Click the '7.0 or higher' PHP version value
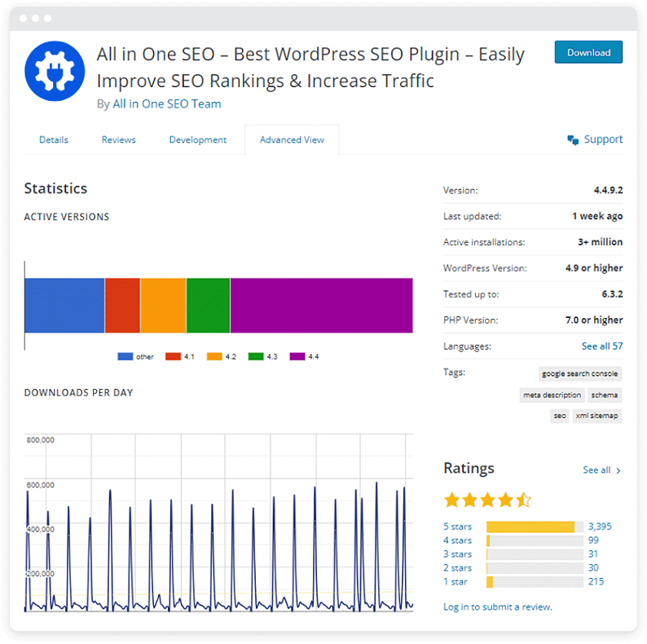This screenshot has height=644, width=647. tap(594, 320)
